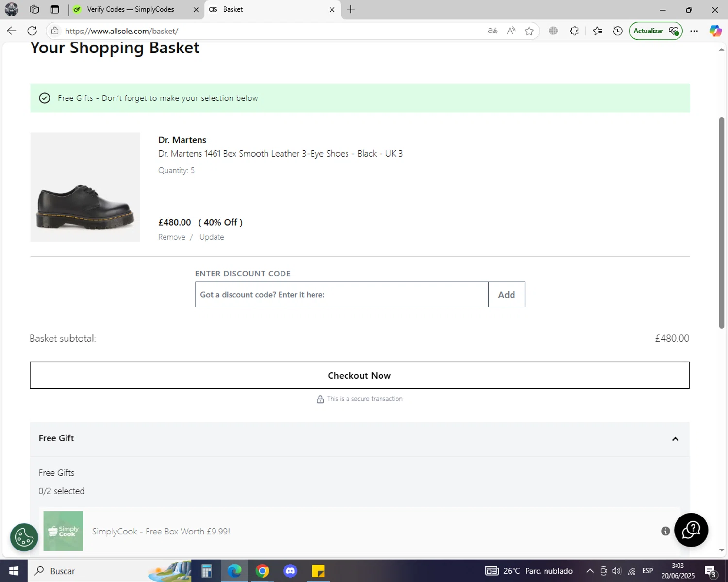Click Add discount code button
This screenshot has width=728, height=582.
point(507,294)
